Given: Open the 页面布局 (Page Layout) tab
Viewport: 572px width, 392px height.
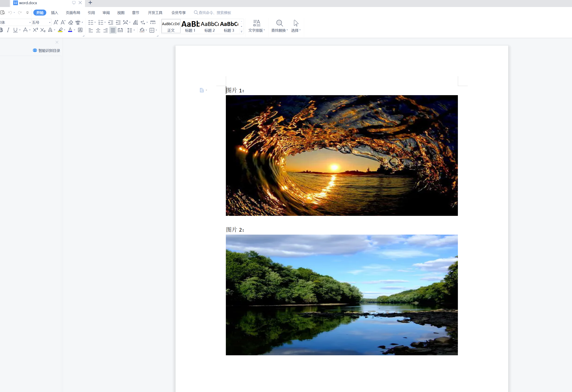Looking at the screenshot, I should tap(73, 13).
